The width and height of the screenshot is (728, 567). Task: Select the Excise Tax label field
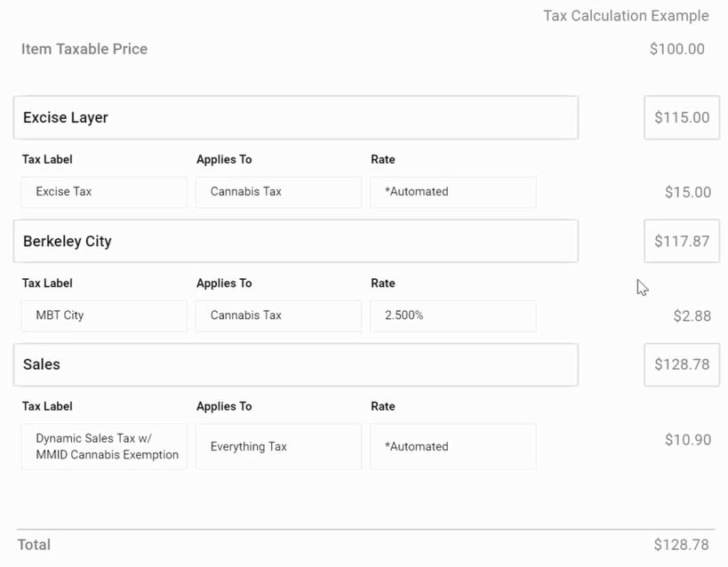click(x=104, y=192)
